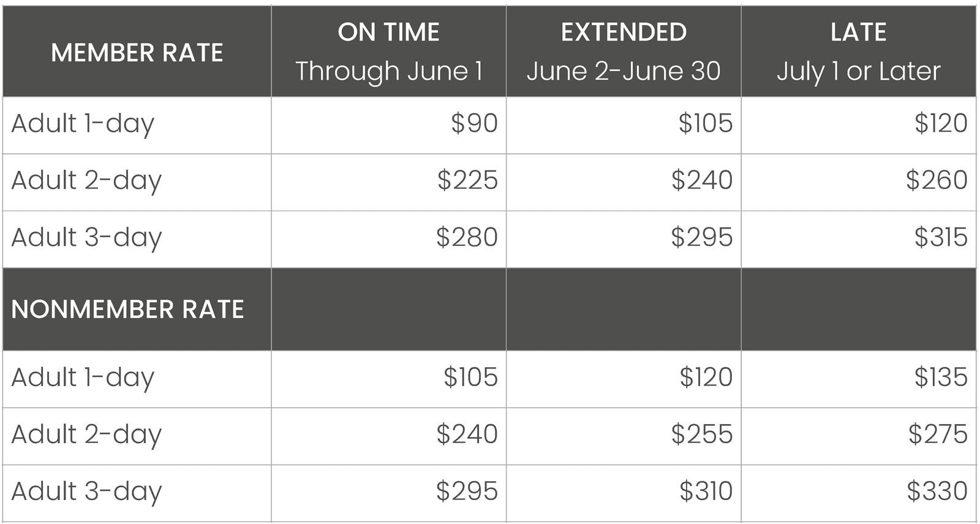Image resolution: width=980 pixels, height=524 pixels.
Task: Click the nonmember $295 on-time 3-day price
Action: tap(467, 491)
